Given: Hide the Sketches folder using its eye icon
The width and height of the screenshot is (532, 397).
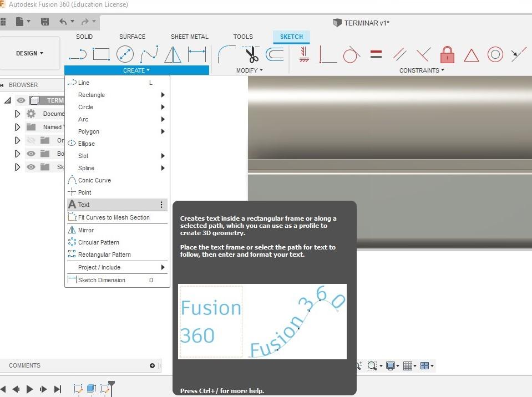Looking at the screenshot, I should 31,167.
